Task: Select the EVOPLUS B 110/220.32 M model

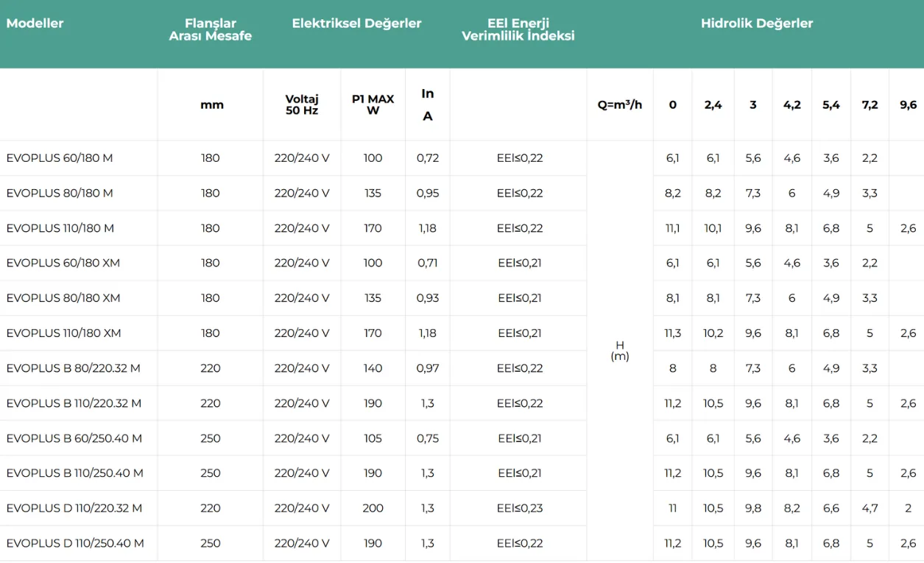Action: tap(74, 403)
